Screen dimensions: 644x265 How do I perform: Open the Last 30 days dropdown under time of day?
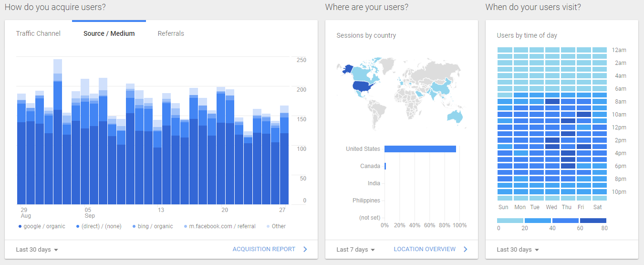518,250
